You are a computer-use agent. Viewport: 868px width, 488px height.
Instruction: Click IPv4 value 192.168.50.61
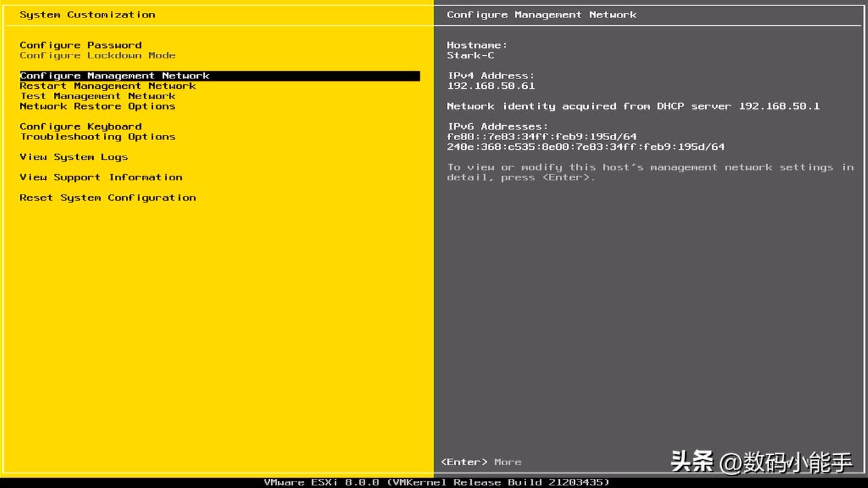[491, 86]
